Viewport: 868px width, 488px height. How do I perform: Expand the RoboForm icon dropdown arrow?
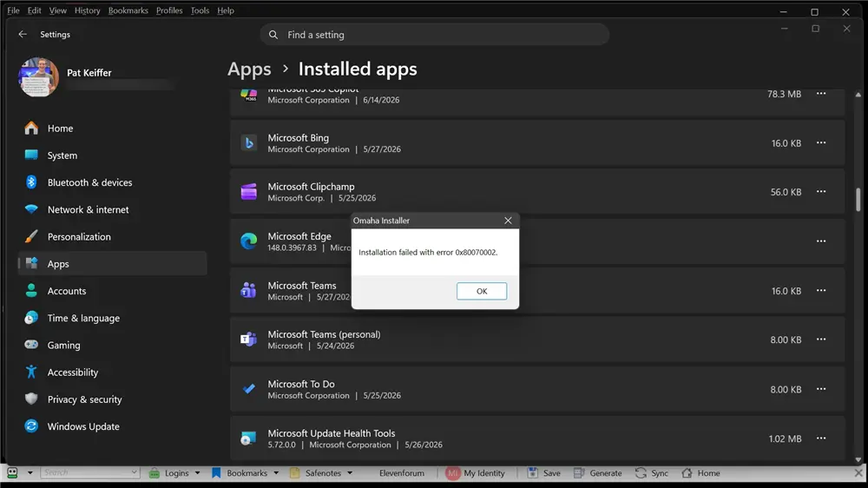coord(30,472)
